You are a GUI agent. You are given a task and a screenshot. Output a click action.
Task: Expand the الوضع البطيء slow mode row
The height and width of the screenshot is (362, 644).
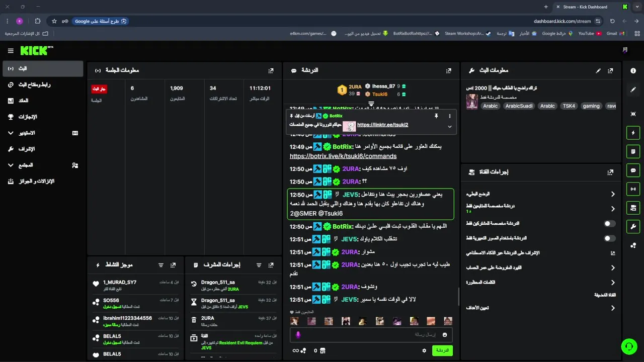point(540,194)
